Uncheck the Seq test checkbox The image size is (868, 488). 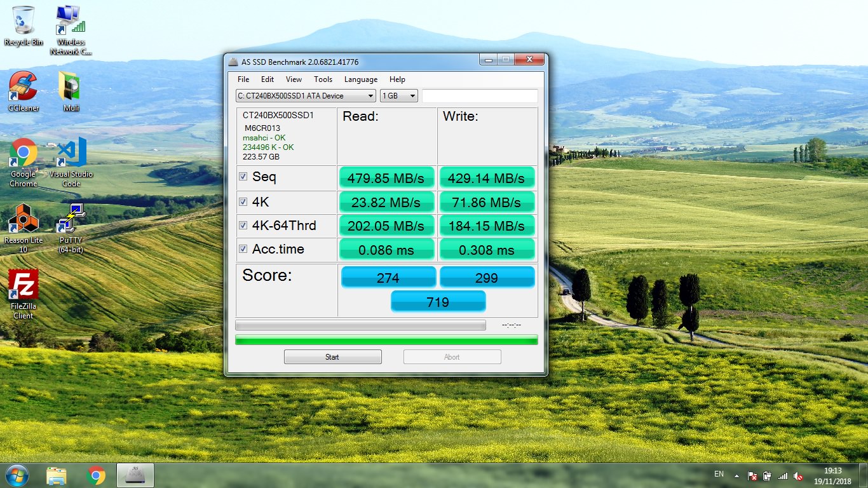tap(243, 177)
